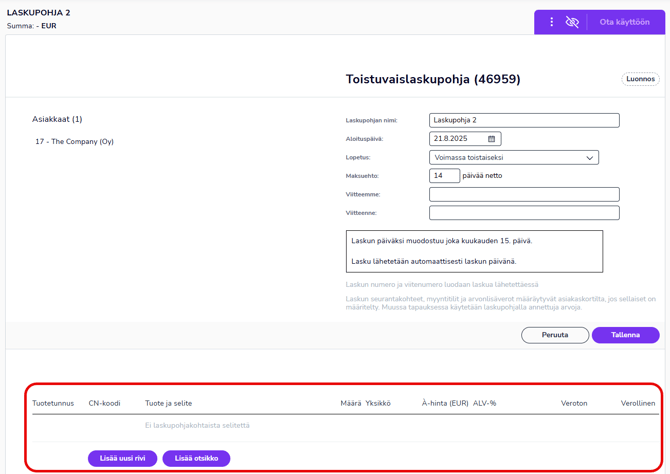Click the Ei laskupohjakohtaista selitettä placeholder

coord(197,425)
